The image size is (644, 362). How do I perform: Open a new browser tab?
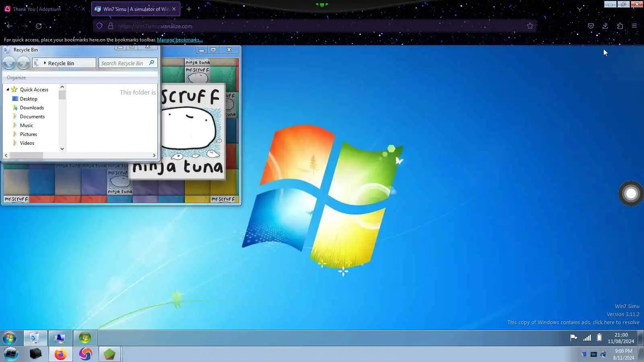point(189,9)
